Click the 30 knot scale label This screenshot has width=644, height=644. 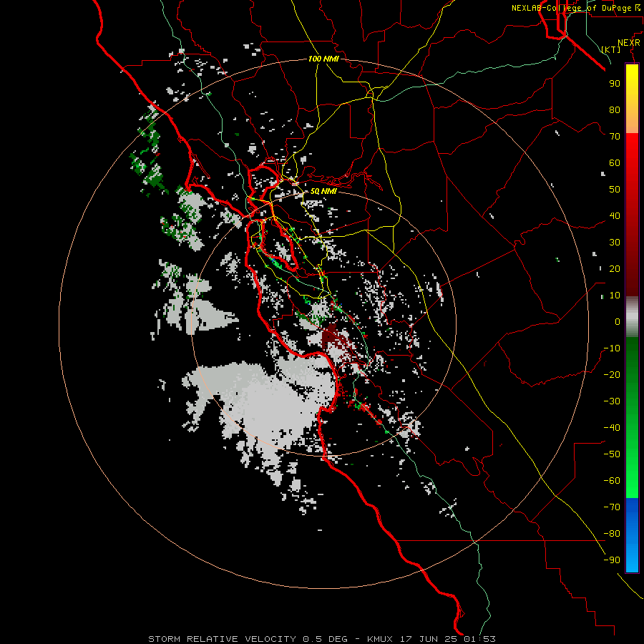point(615,243)
